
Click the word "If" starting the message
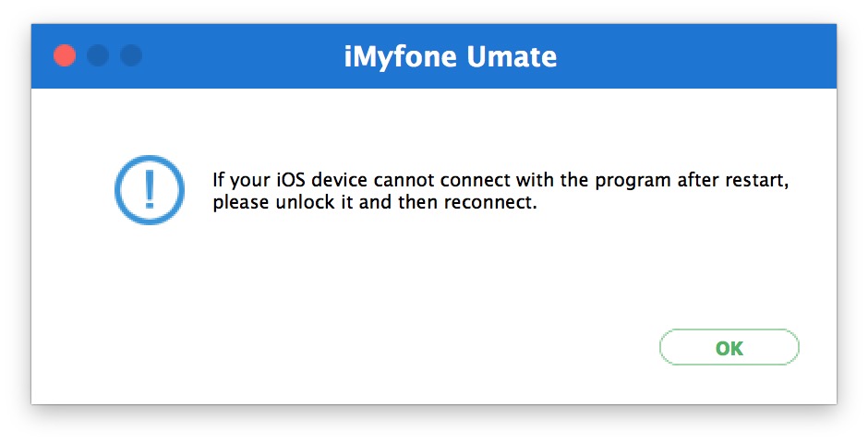point(218,179)
